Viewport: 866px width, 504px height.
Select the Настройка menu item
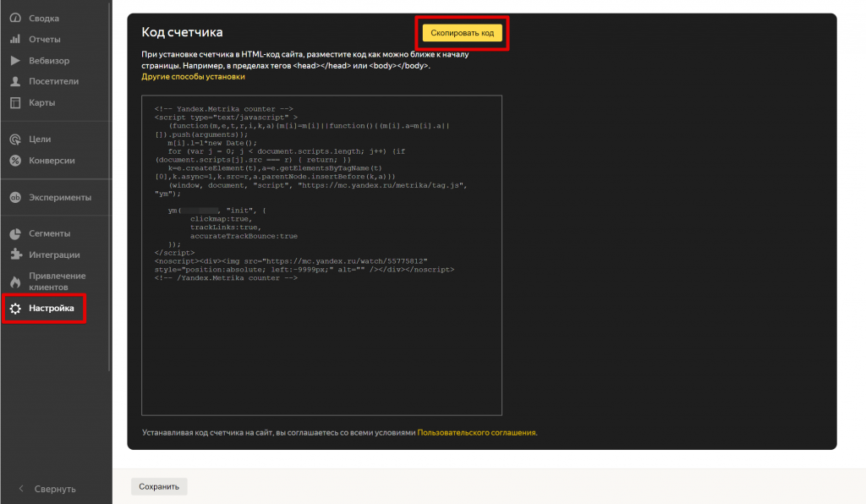click(44, 308)
